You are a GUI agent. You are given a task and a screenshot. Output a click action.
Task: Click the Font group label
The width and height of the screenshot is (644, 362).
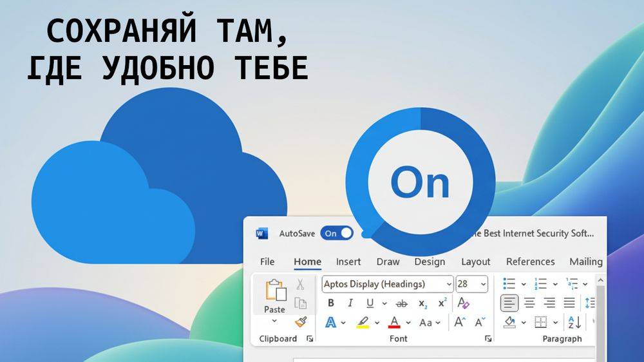click(x=399, y=339)
